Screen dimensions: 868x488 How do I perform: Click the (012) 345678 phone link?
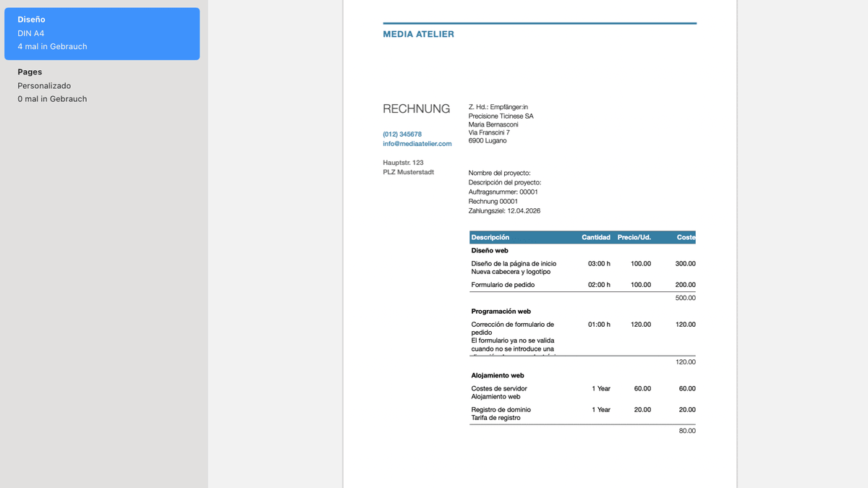pos(401,134)
